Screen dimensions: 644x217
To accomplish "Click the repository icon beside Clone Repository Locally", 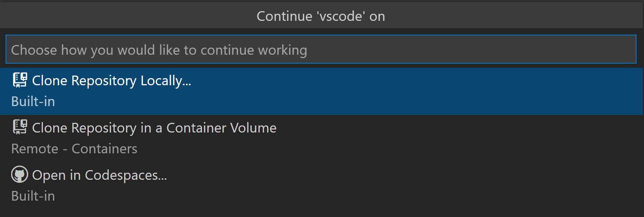I will (20, 80).
